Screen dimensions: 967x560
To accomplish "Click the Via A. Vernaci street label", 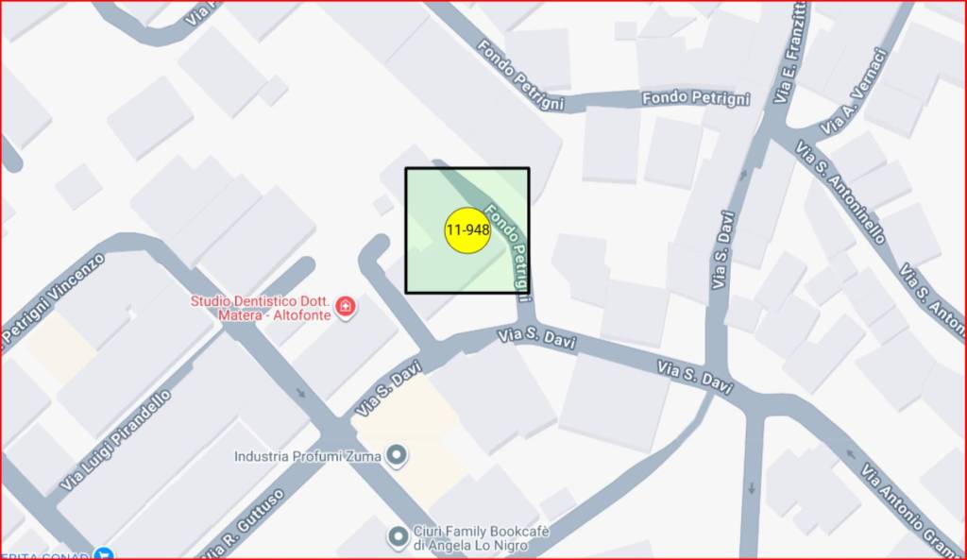I will pos(854,92).
